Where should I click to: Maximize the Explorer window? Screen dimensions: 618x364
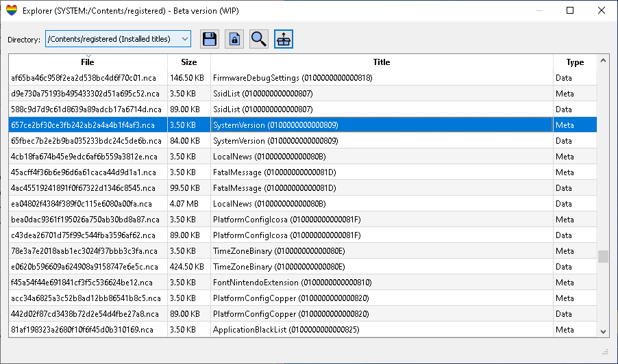tap(570, 10)
